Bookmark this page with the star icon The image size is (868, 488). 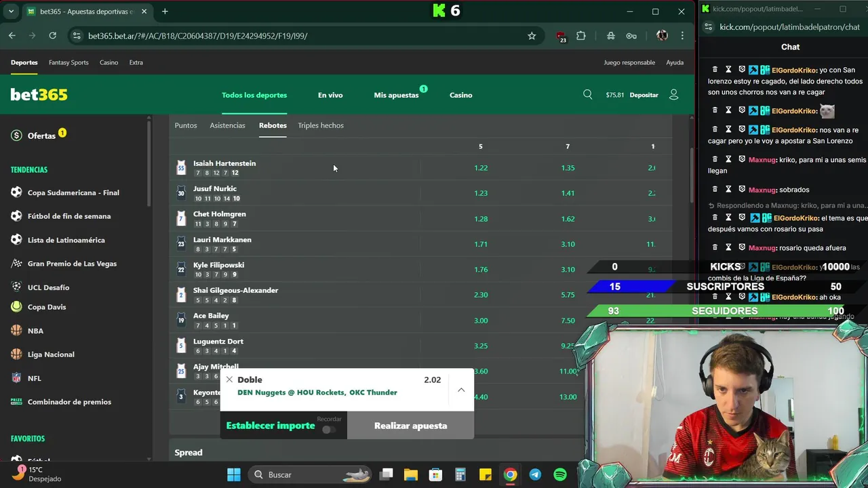click(532, 36)
